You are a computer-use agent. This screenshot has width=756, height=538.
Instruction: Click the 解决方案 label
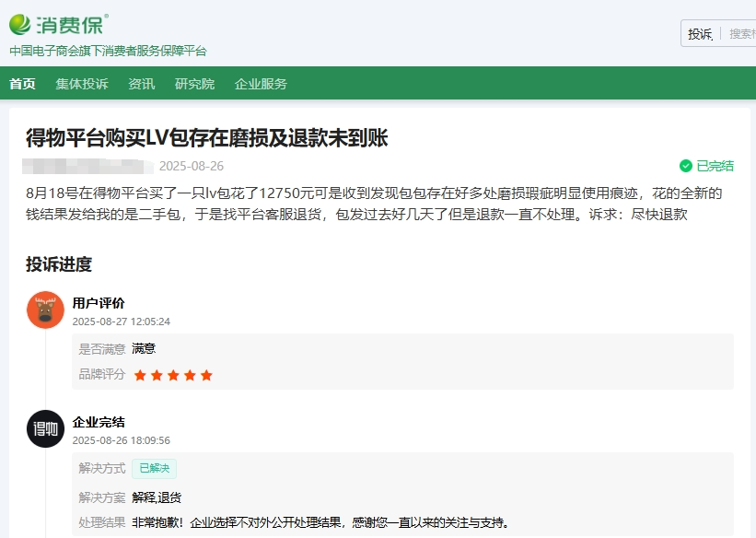(x=101, y=497)
